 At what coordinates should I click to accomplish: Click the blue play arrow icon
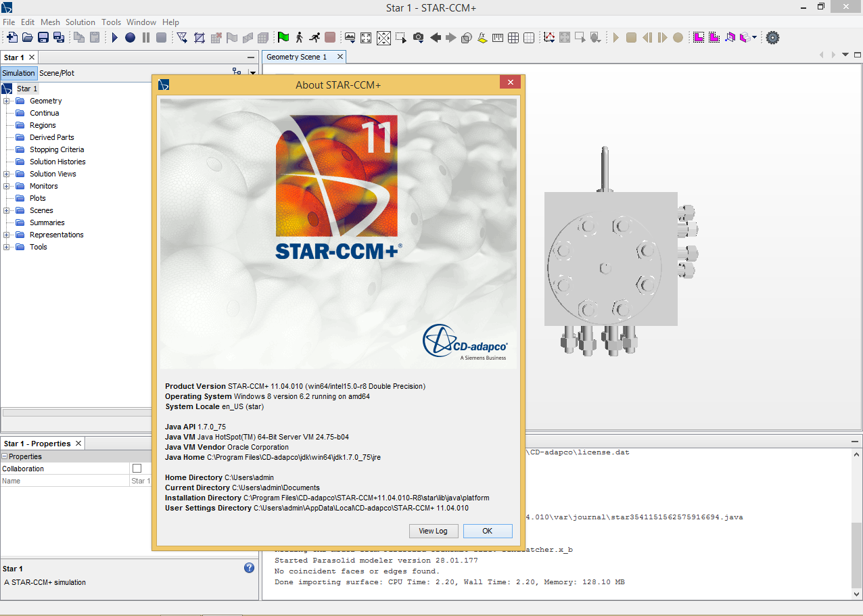click(x=115, y=38)
